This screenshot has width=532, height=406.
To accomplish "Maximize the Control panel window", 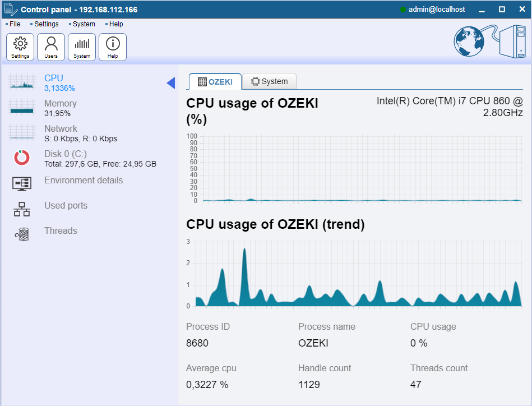I will tap(502, 10).
